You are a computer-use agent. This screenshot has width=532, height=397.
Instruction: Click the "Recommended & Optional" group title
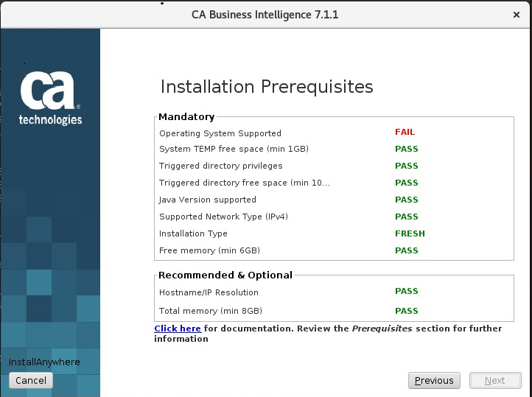coord(225,275)
